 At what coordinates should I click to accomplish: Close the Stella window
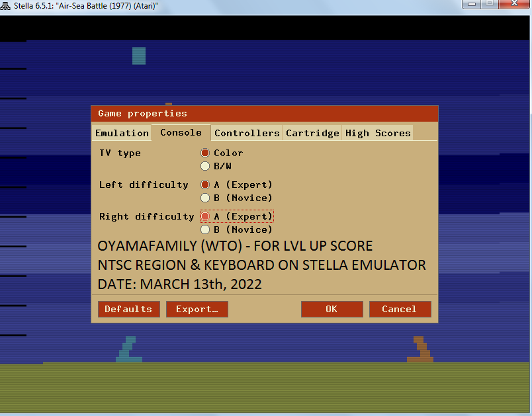514,4
